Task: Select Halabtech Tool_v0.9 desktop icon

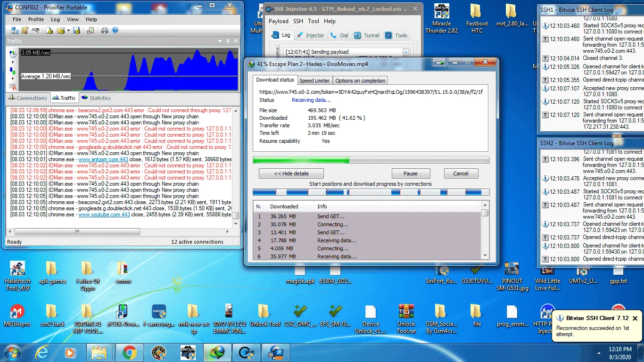Action: [17, 276]
